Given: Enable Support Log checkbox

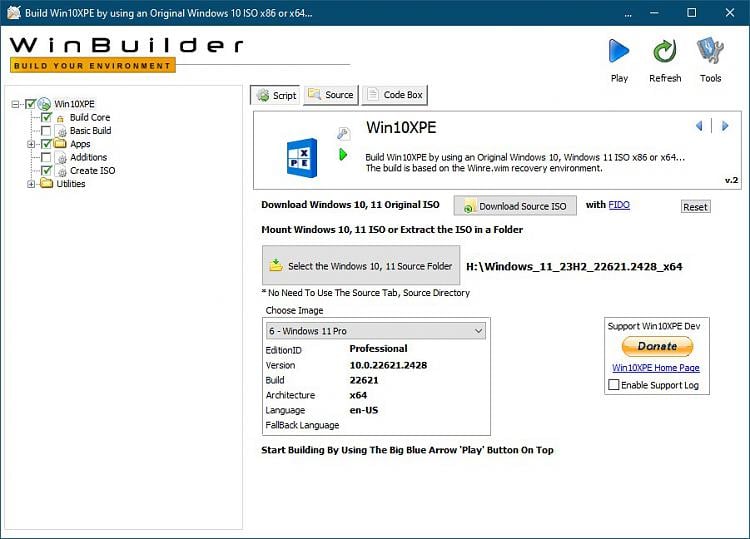Looking at the screenshot, I should pyautogui.click(x=614, y=385).
